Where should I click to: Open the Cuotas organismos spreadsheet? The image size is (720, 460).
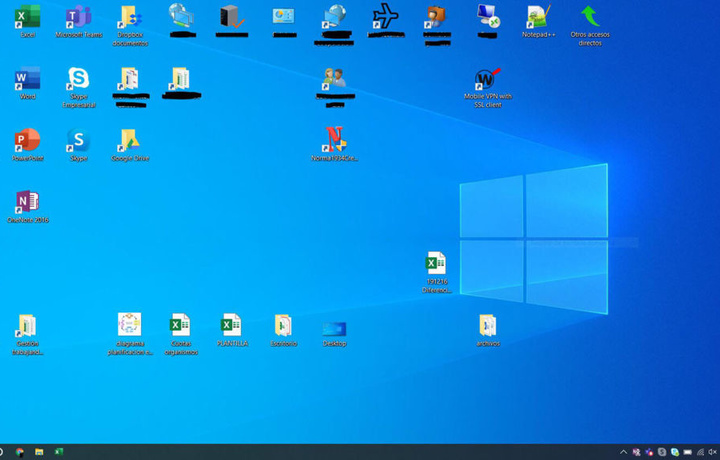click(181, 334)
